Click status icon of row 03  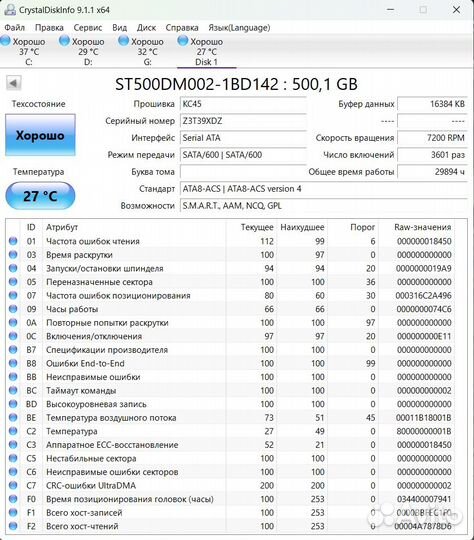(x=13, y=255)
